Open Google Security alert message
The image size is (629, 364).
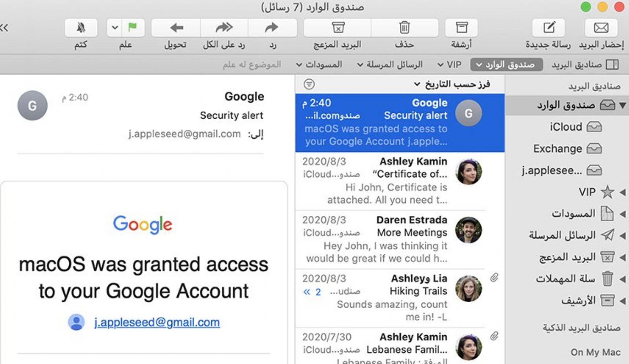pos(400,123)
